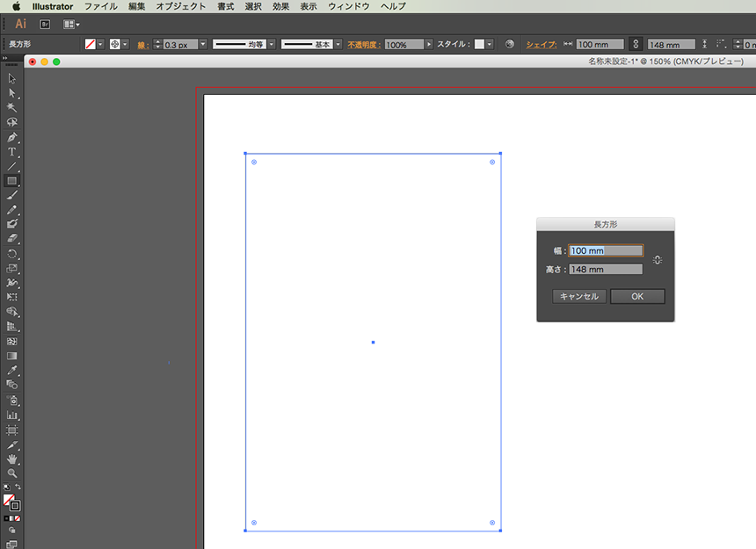Select the Hand tool
Image resolution: width=756 pixels, height=549 pixels.
12,459
